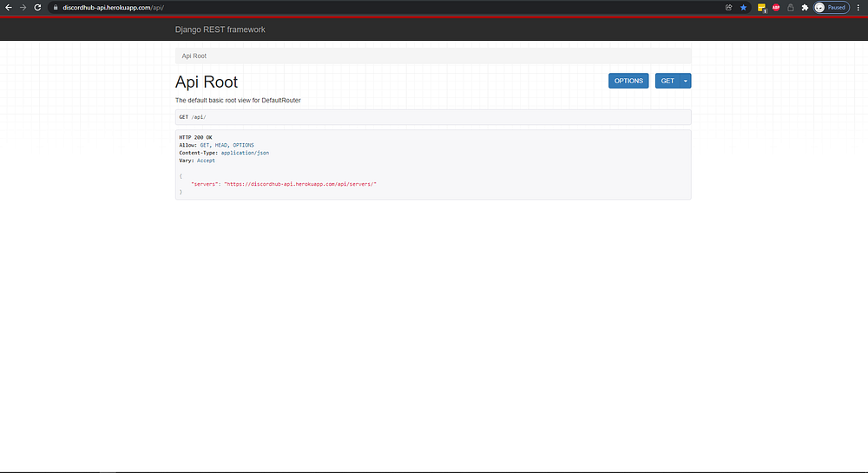Go back to the previous page
The image size is (868, 473).
pos(9,8)
